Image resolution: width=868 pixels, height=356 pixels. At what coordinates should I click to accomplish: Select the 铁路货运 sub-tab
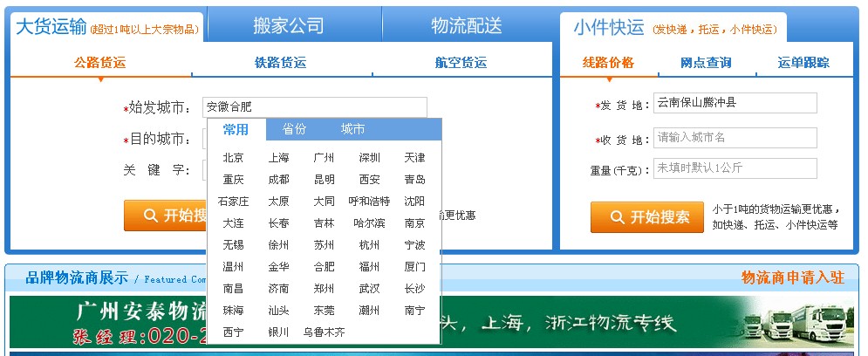tap(280, 63)
